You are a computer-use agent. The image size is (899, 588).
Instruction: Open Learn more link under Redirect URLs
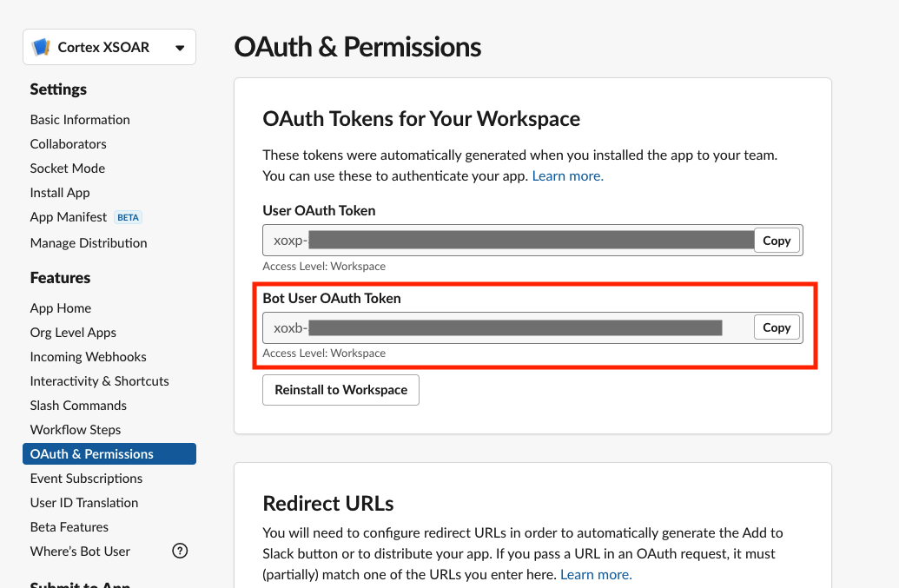pyautogui.click(x=596, y=574)
